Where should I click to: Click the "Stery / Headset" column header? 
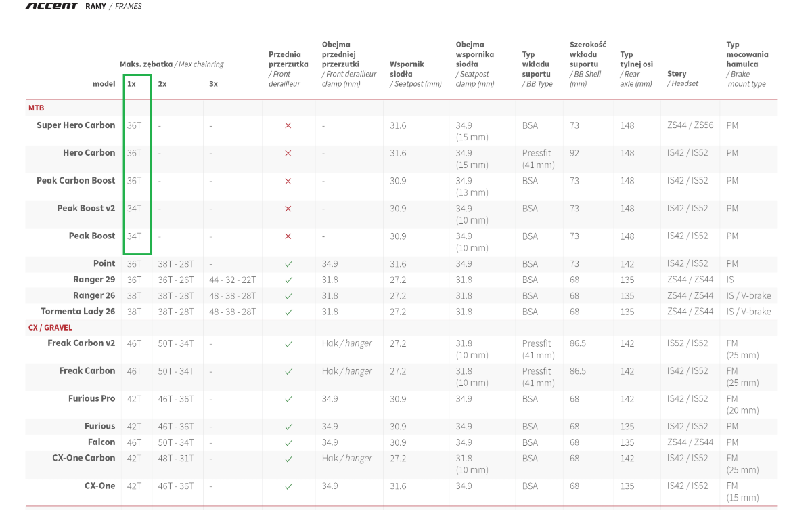683,79
